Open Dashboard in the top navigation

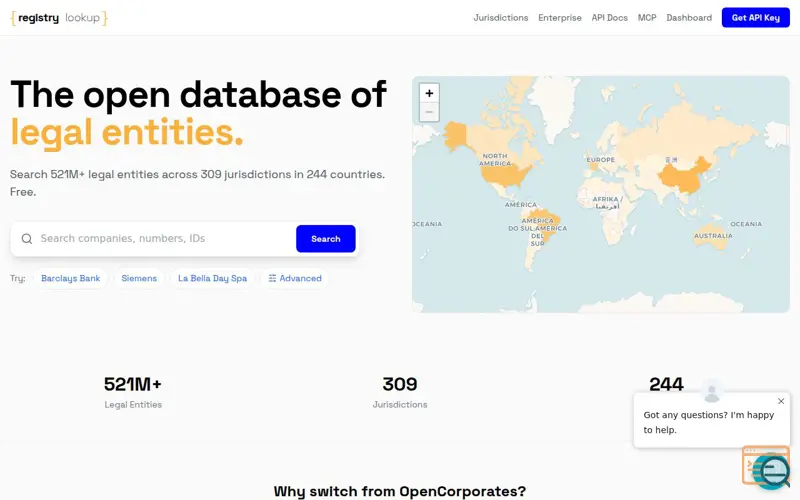click(x=689, y=18)
